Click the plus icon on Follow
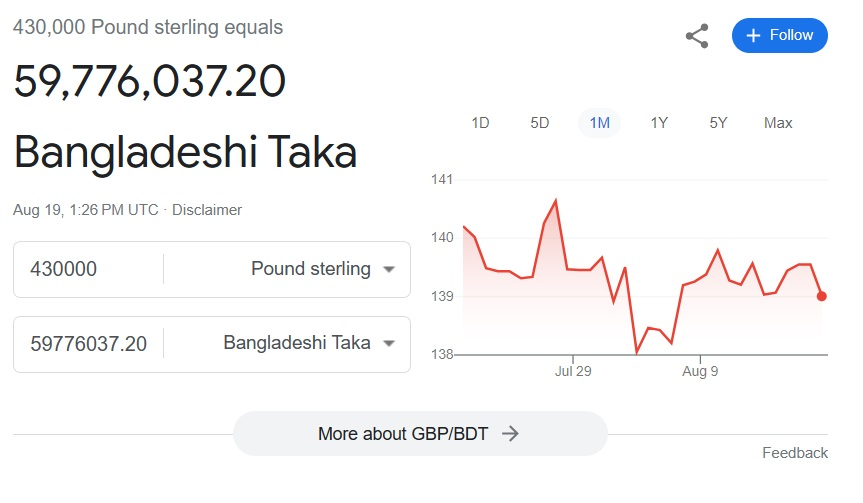Screen dimensions: 863x503 click(753, 36)
